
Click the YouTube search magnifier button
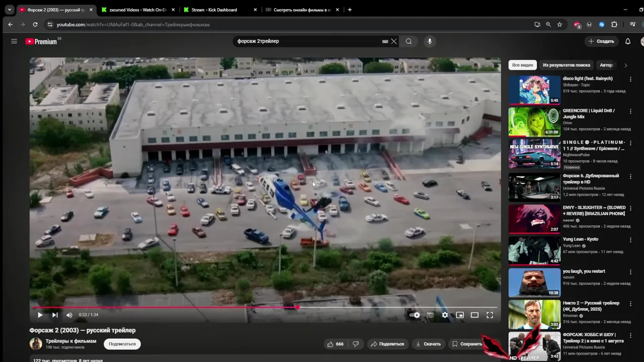[x=409, y=41]
